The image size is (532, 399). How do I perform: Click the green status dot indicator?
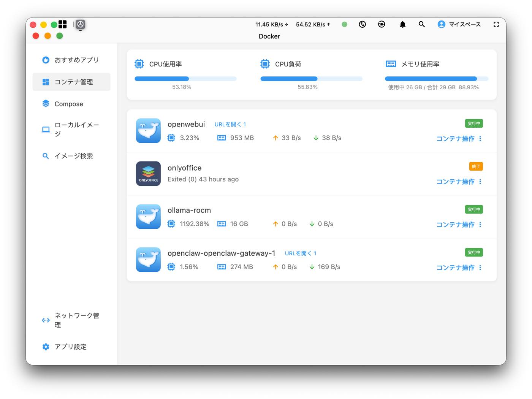click(344, 24)
